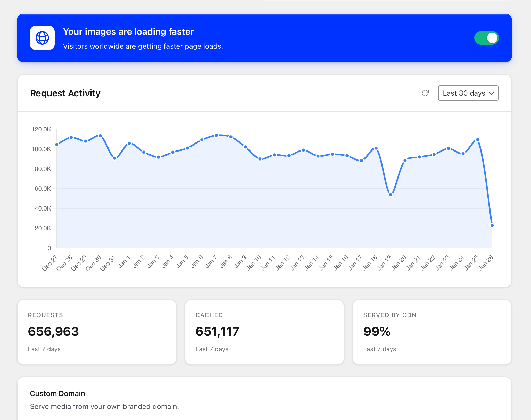Click the Custom Domain heading

tap(57, 393)
